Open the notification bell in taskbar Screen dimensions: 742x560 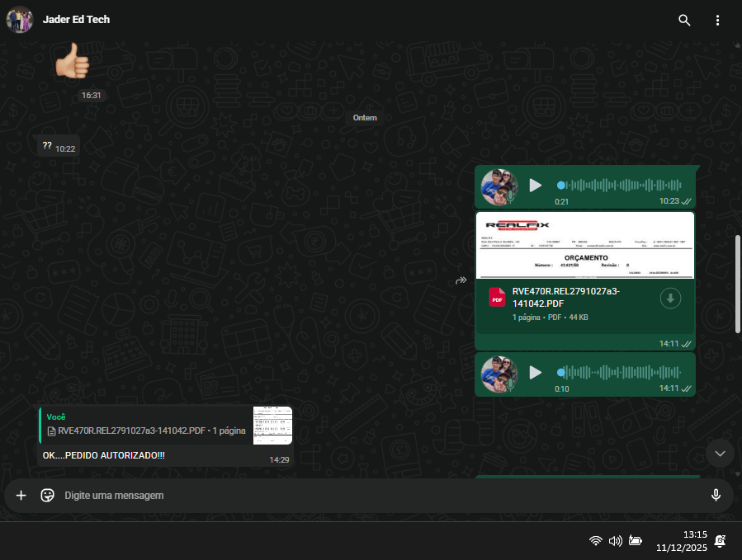720,541
